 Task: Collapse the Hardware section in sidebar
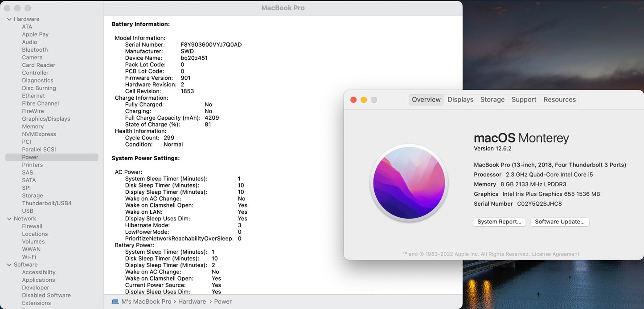click(9, 19)
